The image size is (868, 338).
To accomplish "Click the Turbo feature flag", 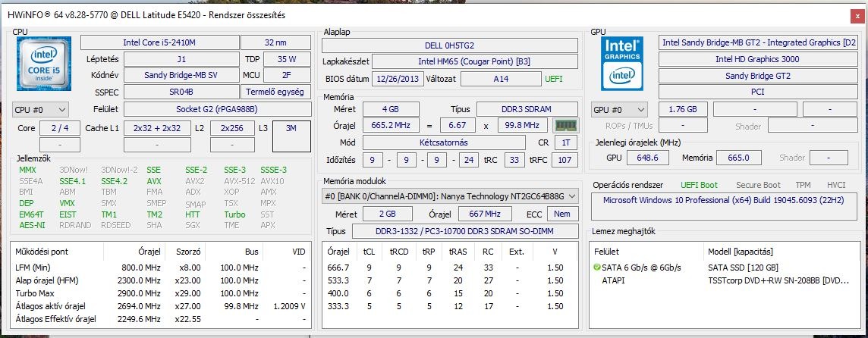I will tap(234, 214).
